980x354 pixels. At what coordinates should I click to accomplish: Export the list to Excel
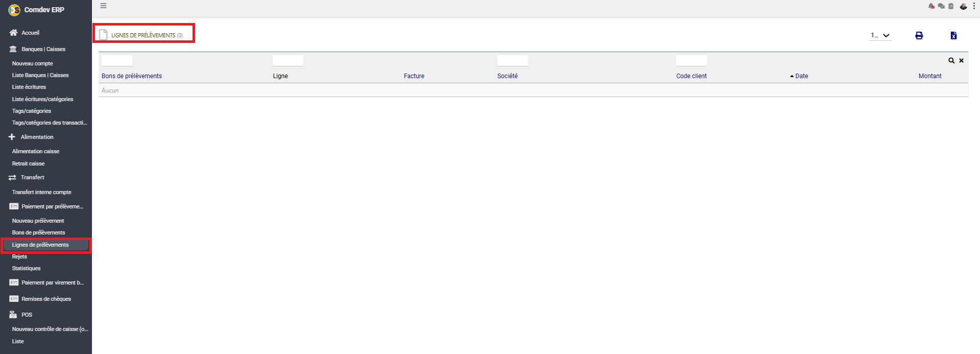(953, 36)
